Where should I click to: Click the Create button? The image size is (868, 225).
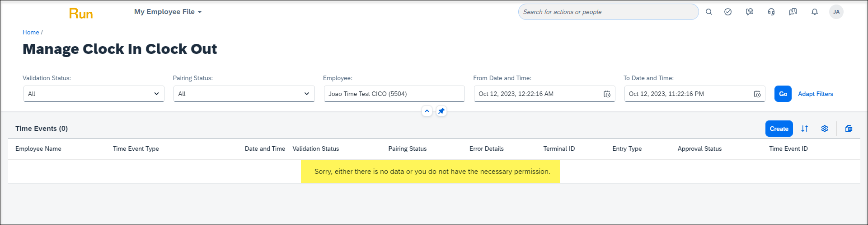[x=779, y=129]
